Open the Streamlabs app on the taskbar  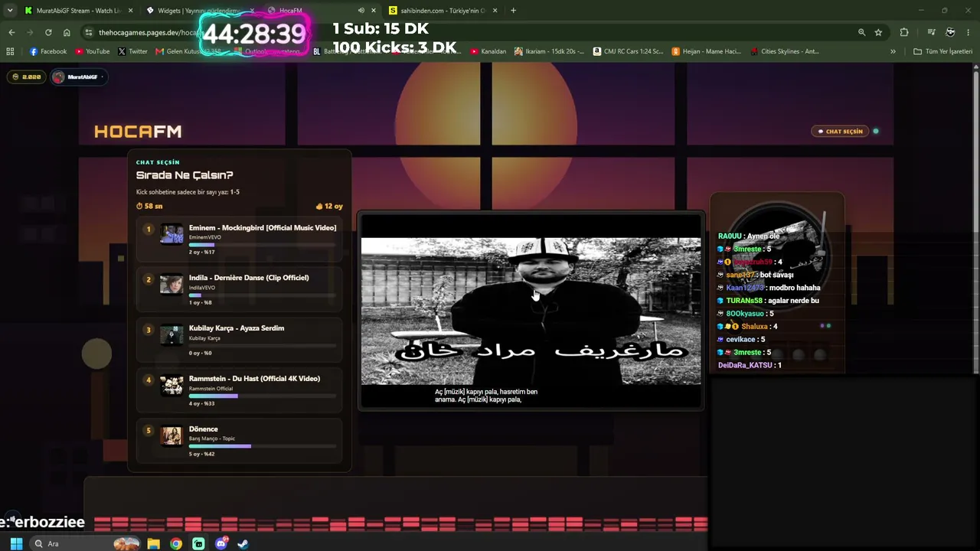pos(198,543)
